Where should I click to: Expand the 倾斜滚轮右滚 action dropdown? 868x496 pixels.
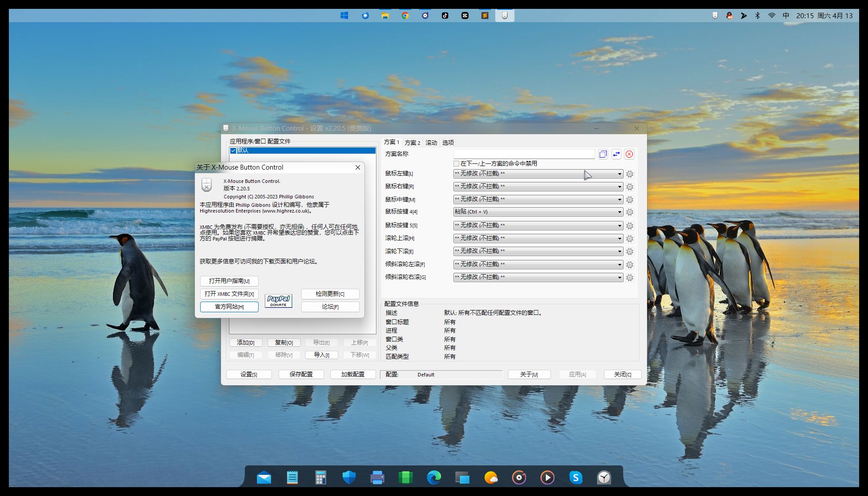(538, 277)
